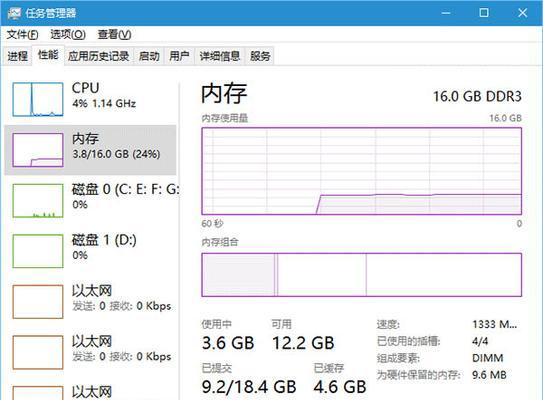Switch to the 服务 tab
Viewport: 543px width, 400px height.
click(260, 56)
